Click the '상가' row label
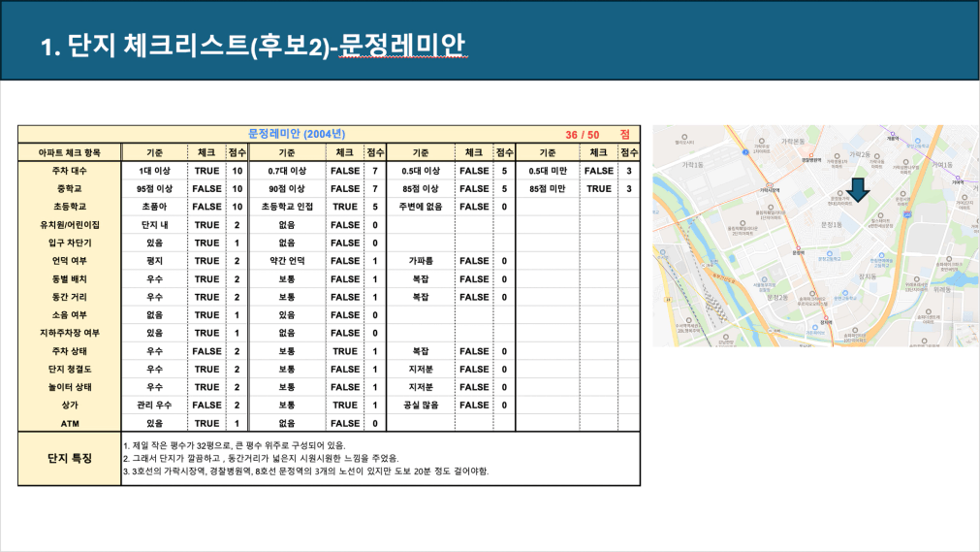 [x=70, y=406]
